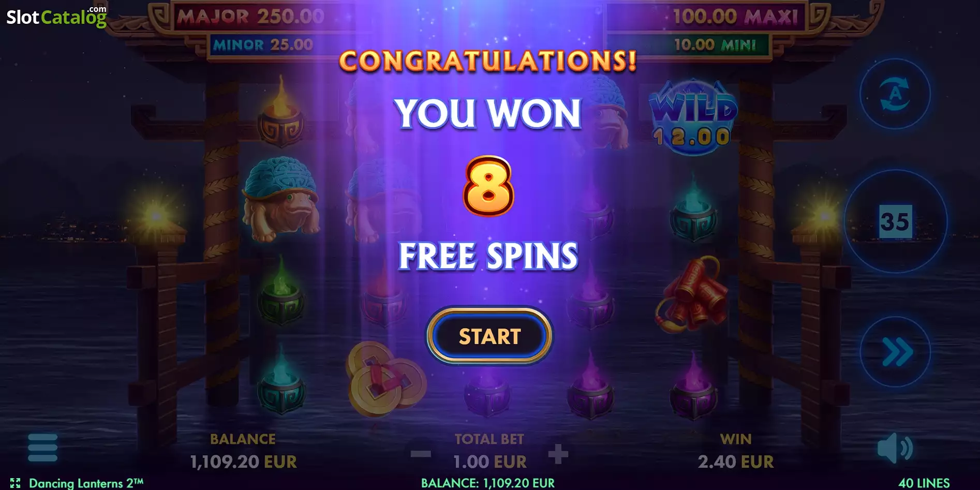980x490 pixels.
Task: Click the Minor 25.00 jackpot banner
Action: pyautogui.click(x=263, y=45)
